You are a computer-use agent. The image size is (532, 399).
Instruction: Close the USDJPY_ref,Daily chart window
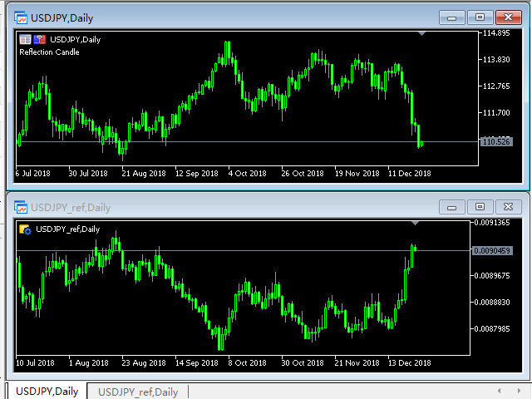(x=508, y=207)
